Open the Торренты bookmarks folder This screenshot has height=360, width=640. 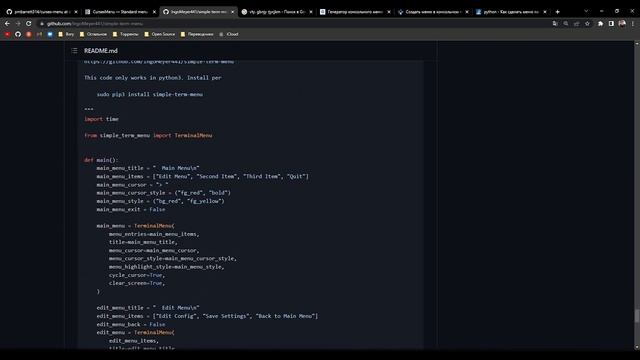click(x=126, y=34)
